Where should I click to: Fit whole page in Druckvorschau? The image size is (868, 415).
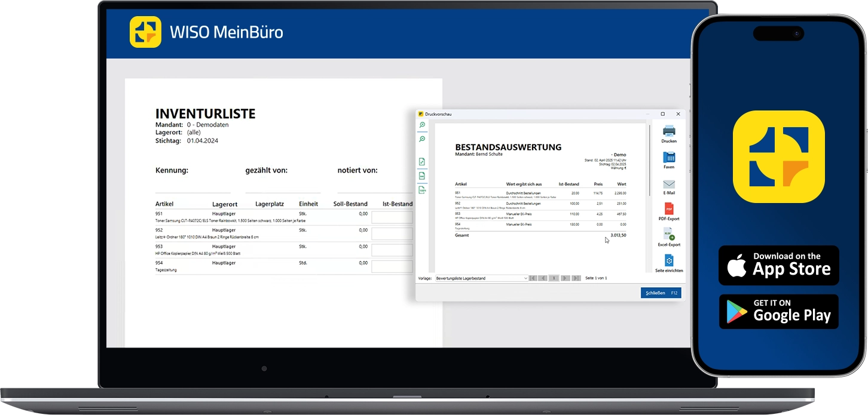[x=422, y=162]
